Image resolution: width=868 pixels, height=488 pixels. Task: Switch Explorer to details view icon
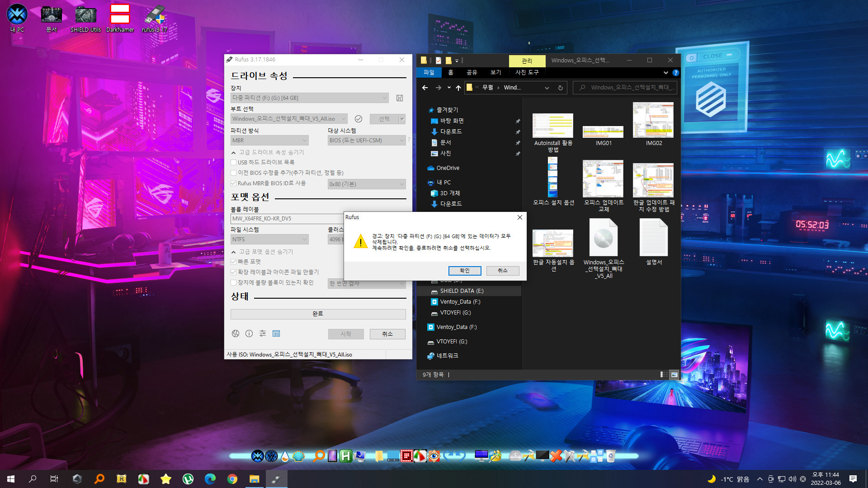[x=664, y=375]
